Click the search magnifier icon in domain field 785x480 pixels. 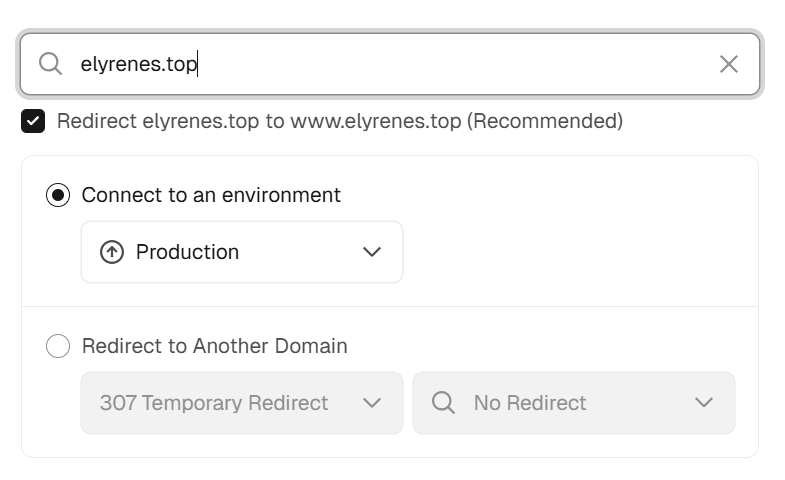pyautogui.click(x=51, y=64)
